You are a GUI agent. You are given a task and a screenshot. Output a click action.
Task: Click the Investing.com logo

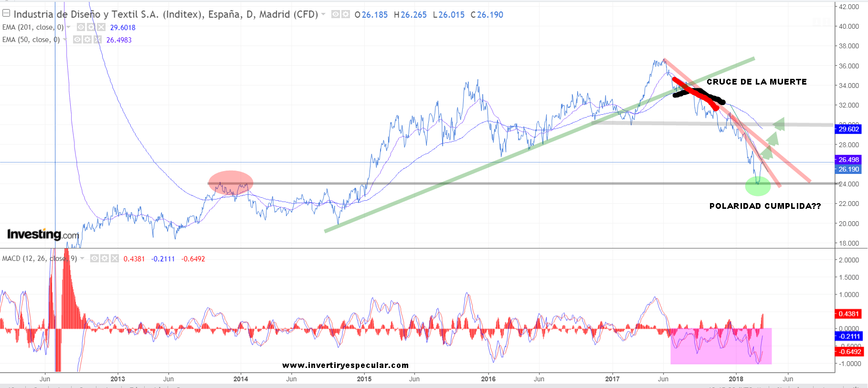(43, 234)
